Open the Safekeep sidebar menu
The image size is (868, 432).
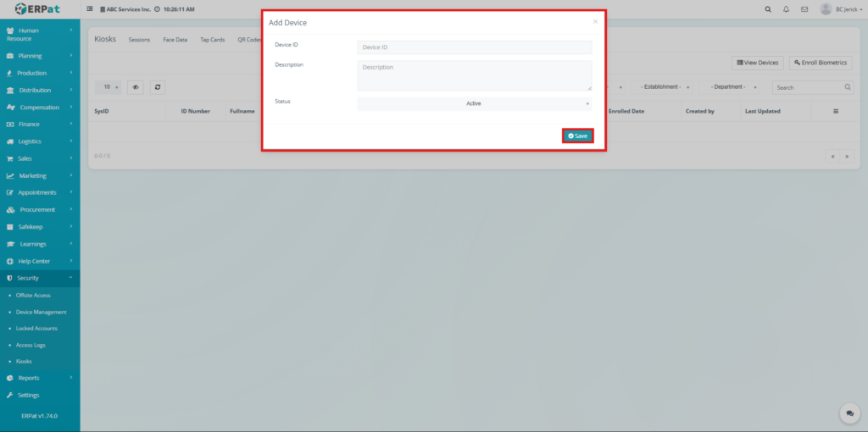coord(40,227)
